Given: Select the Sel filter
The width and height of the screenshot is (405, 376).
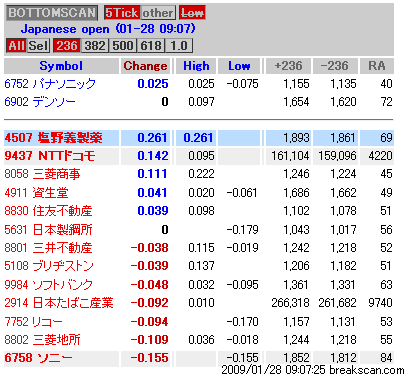Looking at the screenshot, I should point(38,46).
